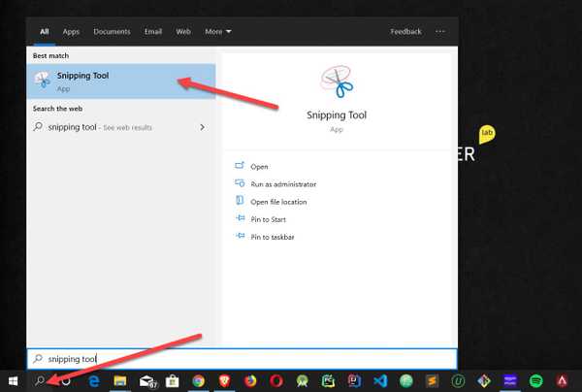The image size is (582, 392).
Task: Launch Opera browser from the taskbar
Action: (x=276, y=381)
